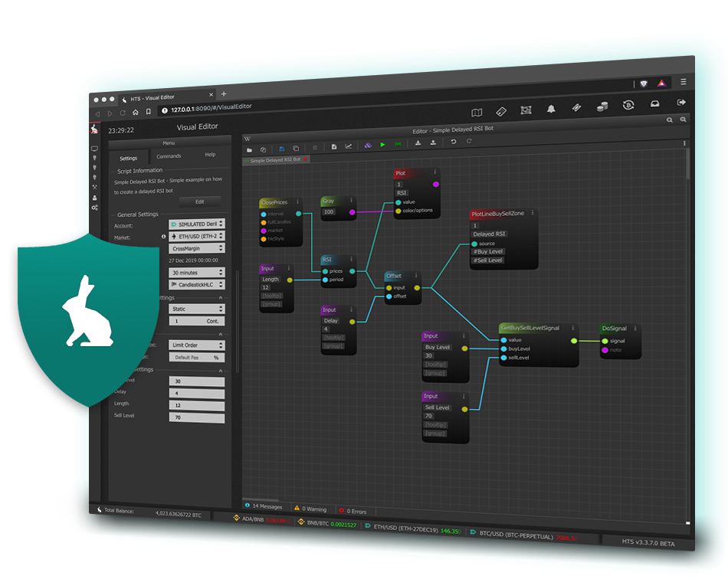Switch to the Help tab

point(210,155)
